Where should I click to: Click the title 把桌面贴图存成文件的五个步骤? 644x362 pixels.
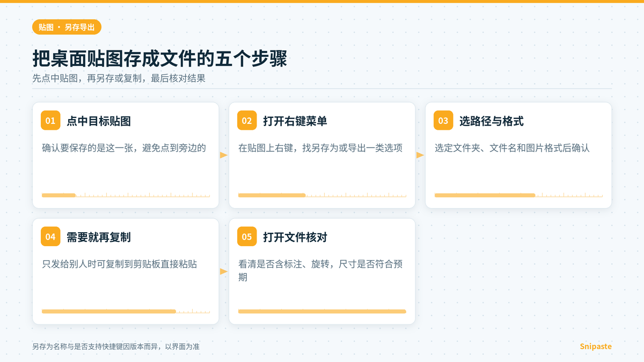(x=160, y=58)
